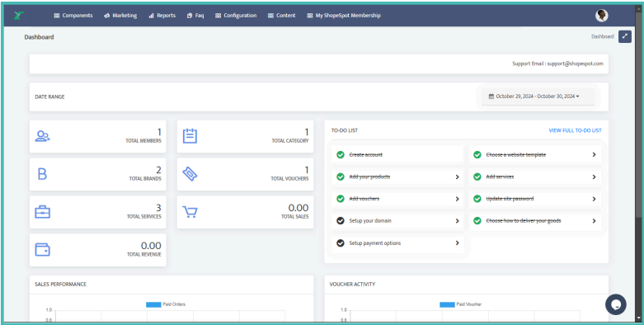
Task: Click the Total Category clipboard icon
Action: (x=190, y=136)
